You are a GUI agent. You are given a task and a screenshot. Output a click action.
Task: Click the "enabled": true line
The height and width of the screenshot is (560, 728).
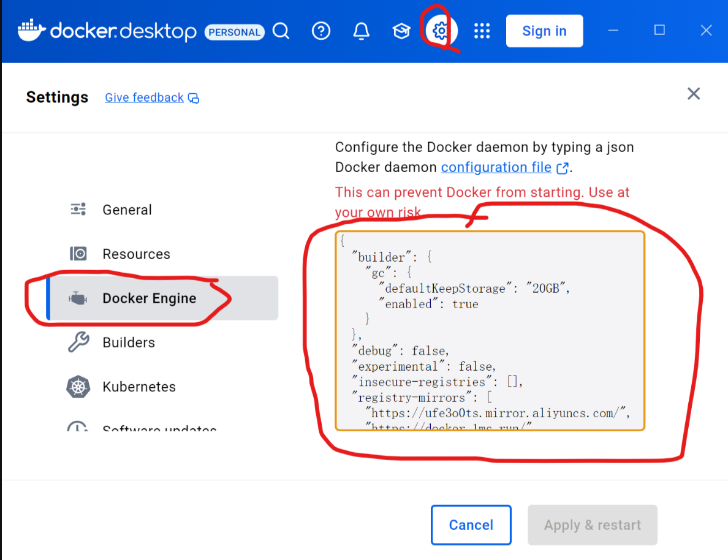click(x=428, y=304)
